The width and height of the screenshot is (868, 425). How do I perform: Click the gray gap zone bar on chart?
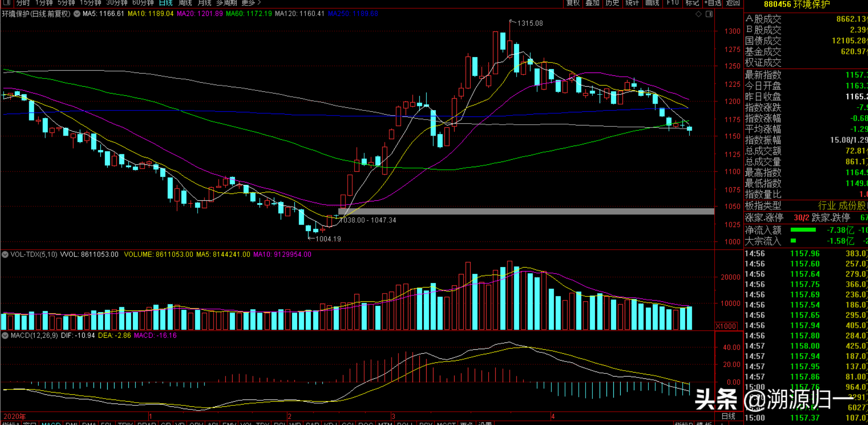[526, 211]
